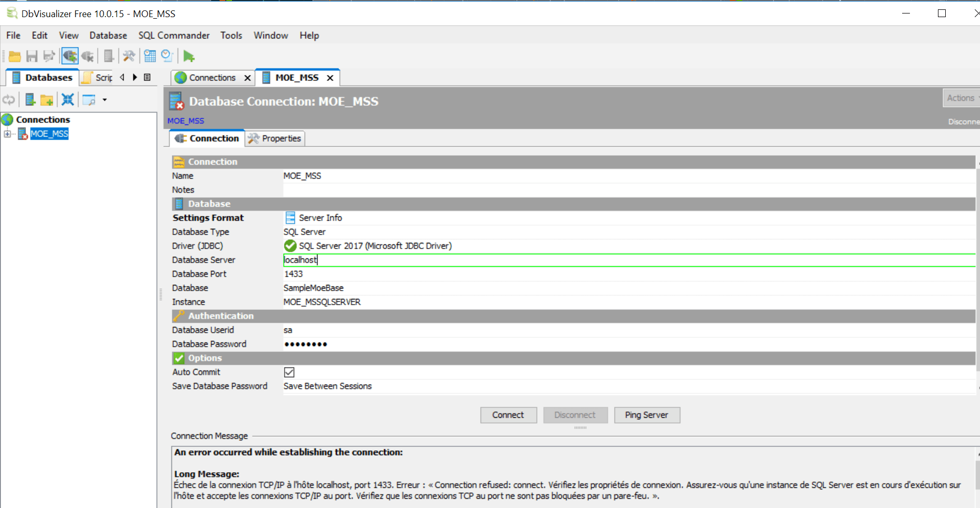Close the MOE_MSS editor tab
980x508 pixels.
tap(330, 78)
